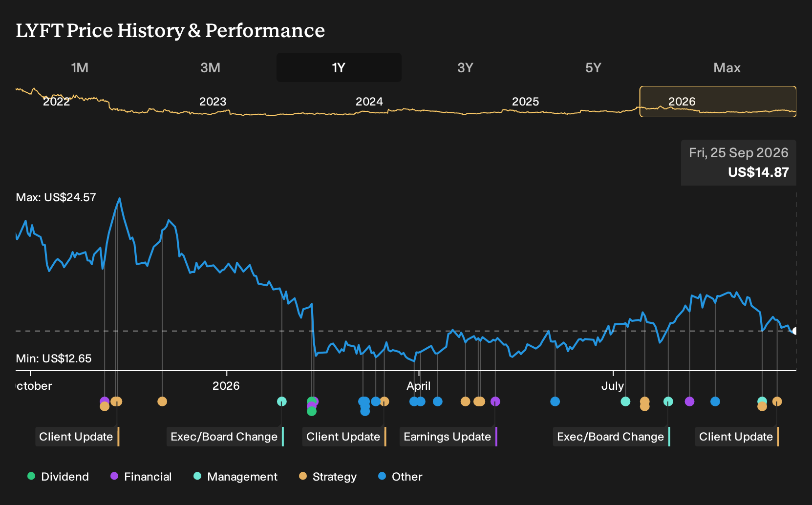Image resolution: width=812 pixels, height=505 pixels.
Task: Click the July axis label
Action: point(613,386)
